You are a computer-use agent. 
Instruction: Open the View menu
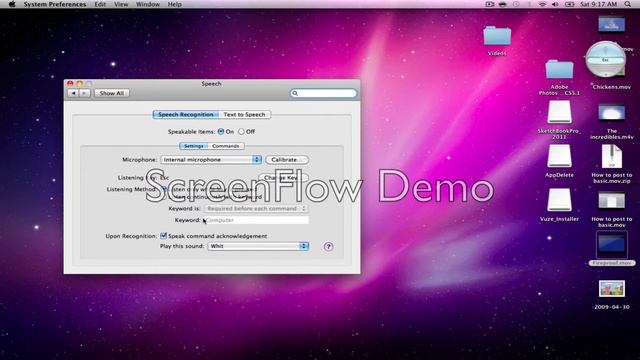click(x=121, y=4)
